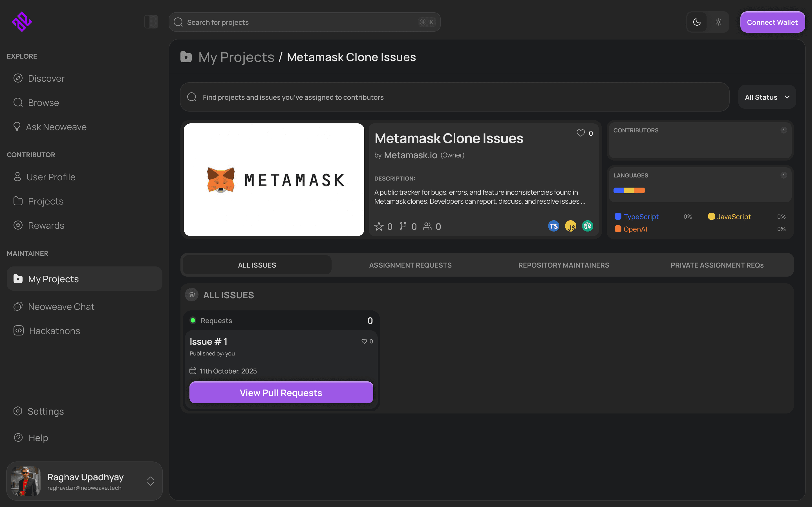Screen dimensions: 812x507
Task: Click the OpenAI badge icon
Action: tap(587, 226)
